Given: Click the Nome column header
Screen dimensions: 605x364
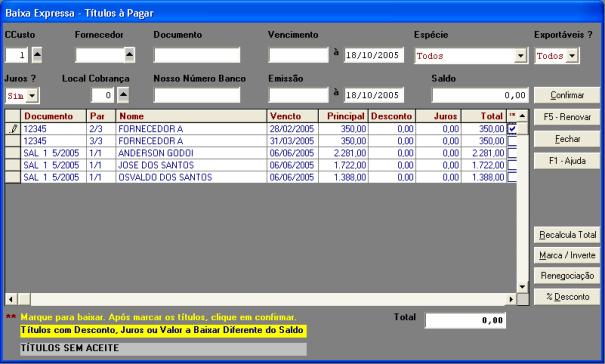Looking at the screenshot, I should coord(191,116).
